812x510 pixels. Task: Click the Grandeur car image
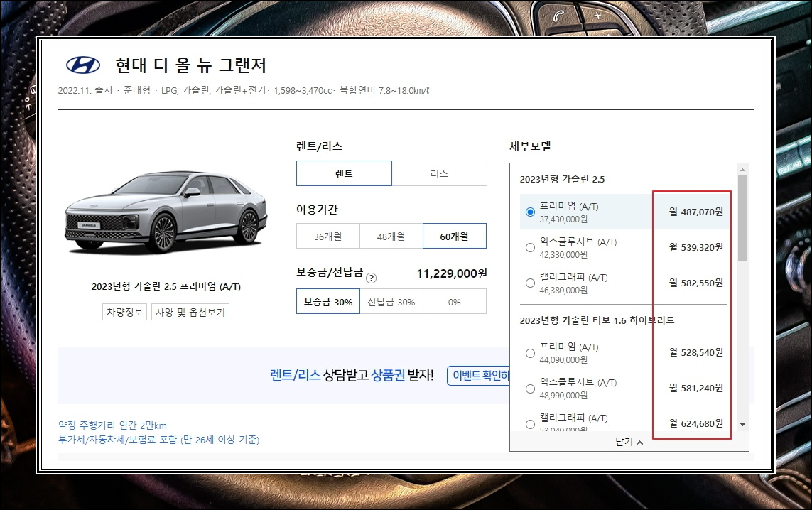coord(166,212)
